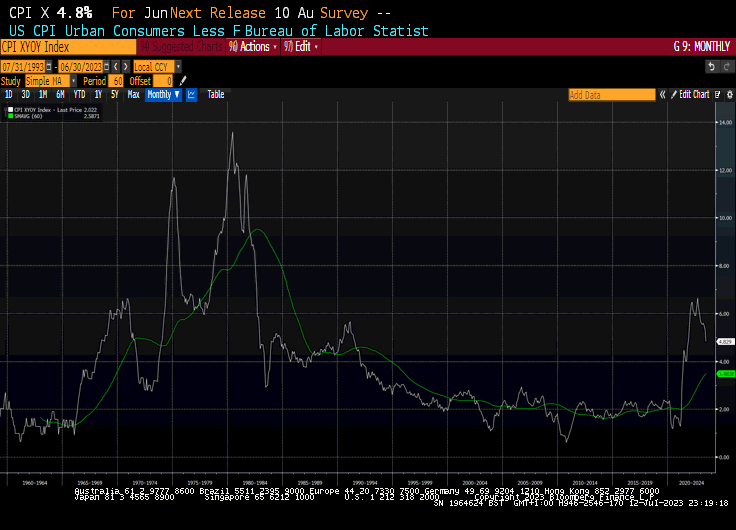
Task: Click the 2020-2024 x-axis label
Action: pos(691,483)
